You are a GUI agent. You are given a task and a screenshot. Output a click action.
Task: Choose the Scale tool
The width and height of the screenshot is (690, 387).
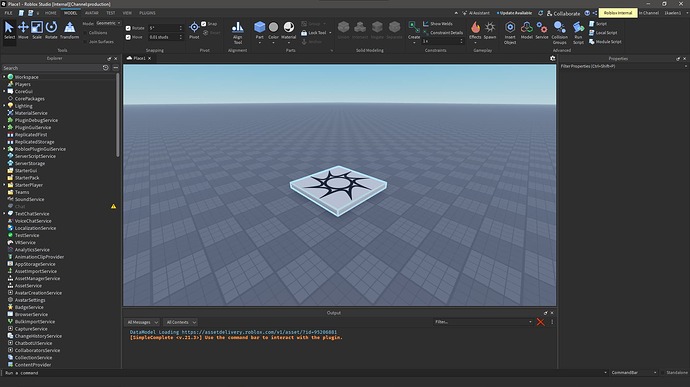pyautogui.click(x=37, y=30)
